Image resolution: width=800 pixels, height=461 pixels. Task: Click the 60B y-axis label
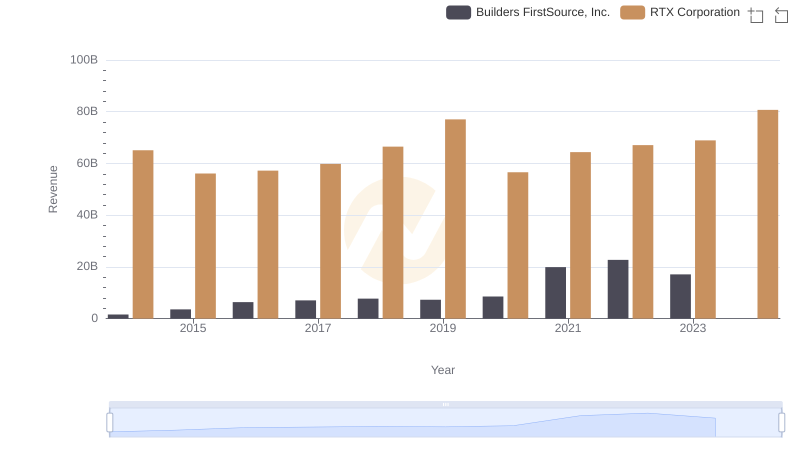tap(87, 163)
